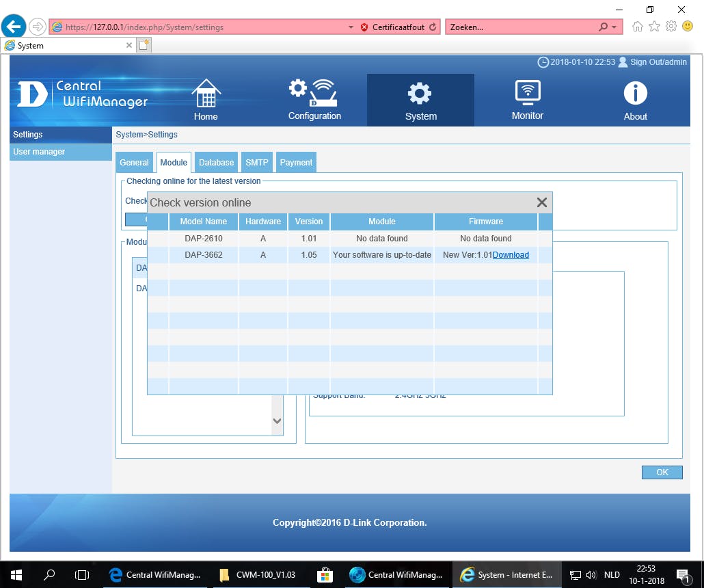Switch to the Database tab

click(217, 163)
